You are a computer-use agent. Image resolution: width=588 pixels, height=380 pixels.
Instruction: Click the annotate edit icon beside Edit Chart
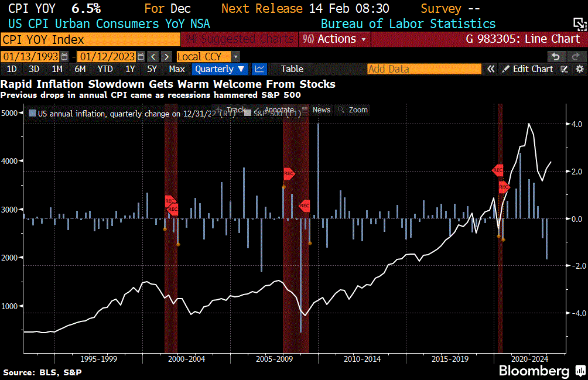pos(564,69)
